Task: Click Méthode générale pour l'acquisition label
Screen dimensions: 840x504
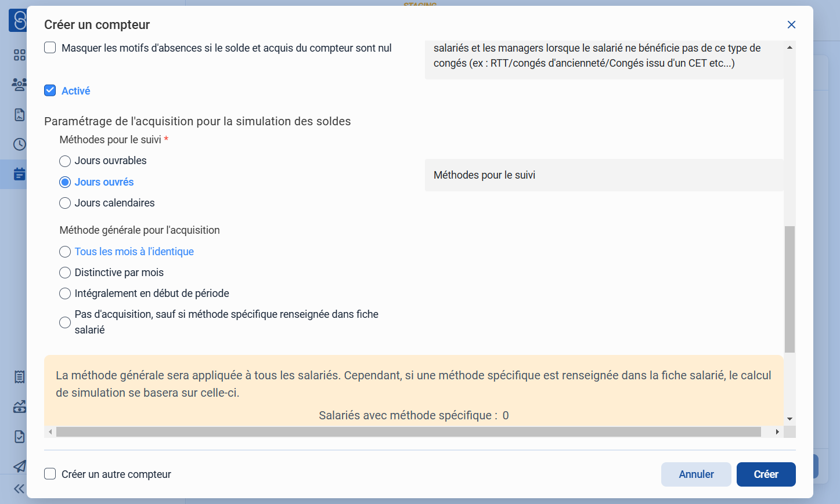Action: tap(139, 230)
